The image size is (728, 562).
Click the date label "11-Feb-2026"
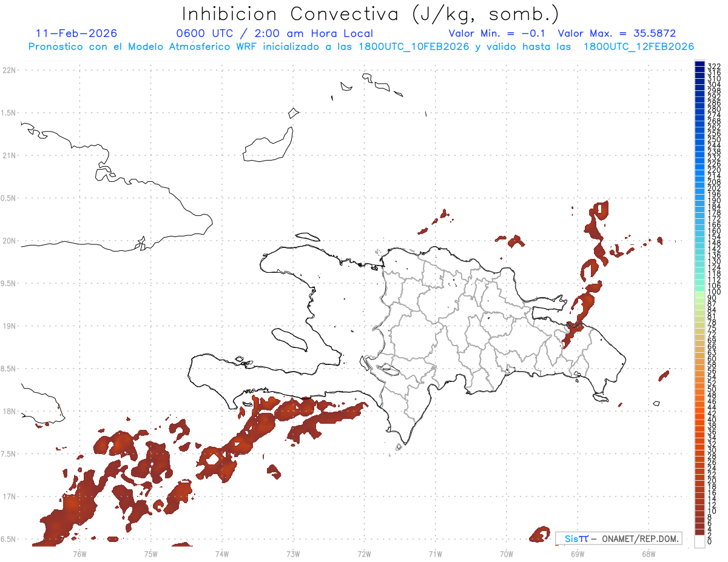click(77, 33)
